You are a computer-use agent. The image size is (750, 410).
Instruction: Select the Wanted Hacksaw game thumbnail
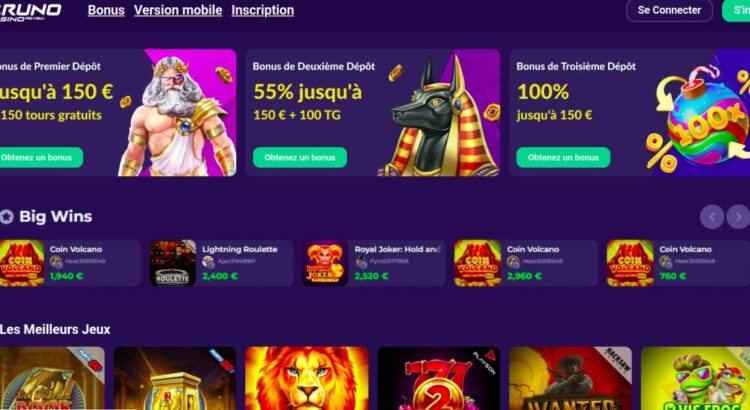click(x=570, y=378)
